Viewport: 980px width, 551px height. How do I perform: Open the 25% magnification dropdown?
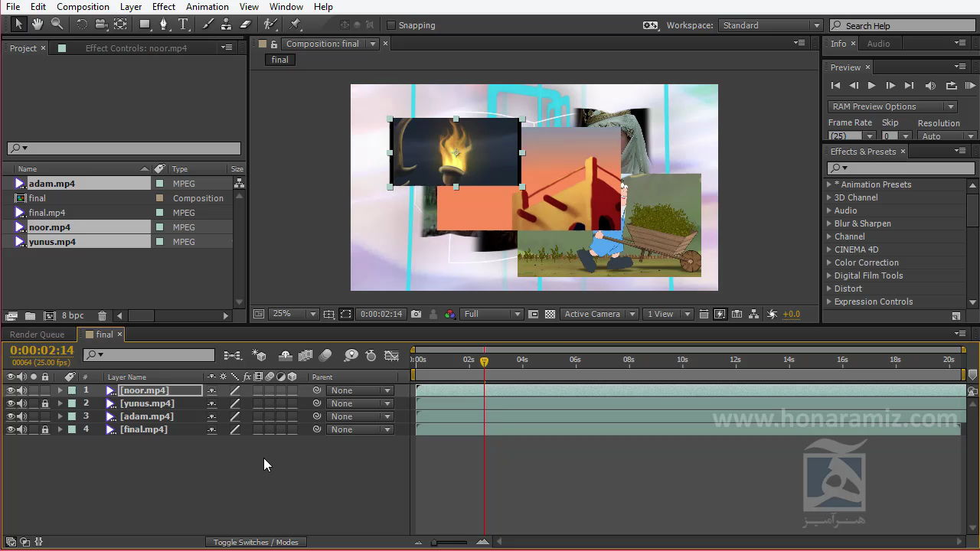coord(294,314)
